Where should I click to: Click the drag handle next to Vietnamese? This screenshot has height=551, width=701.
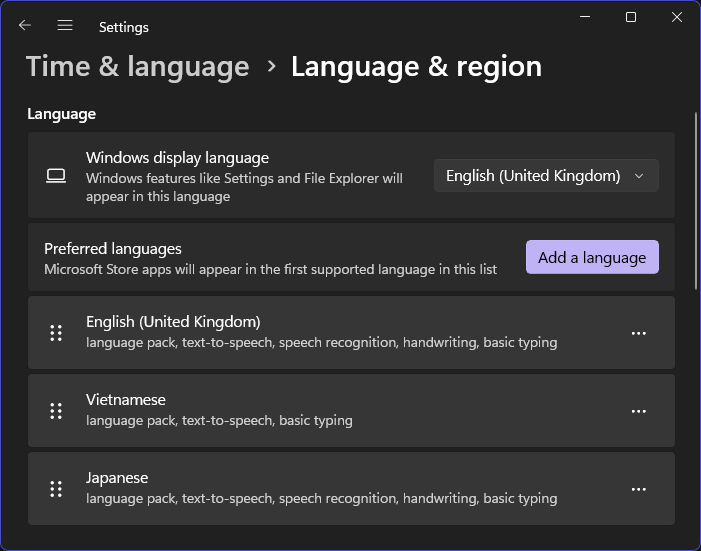pyautogui.click(x=56, y=411)
